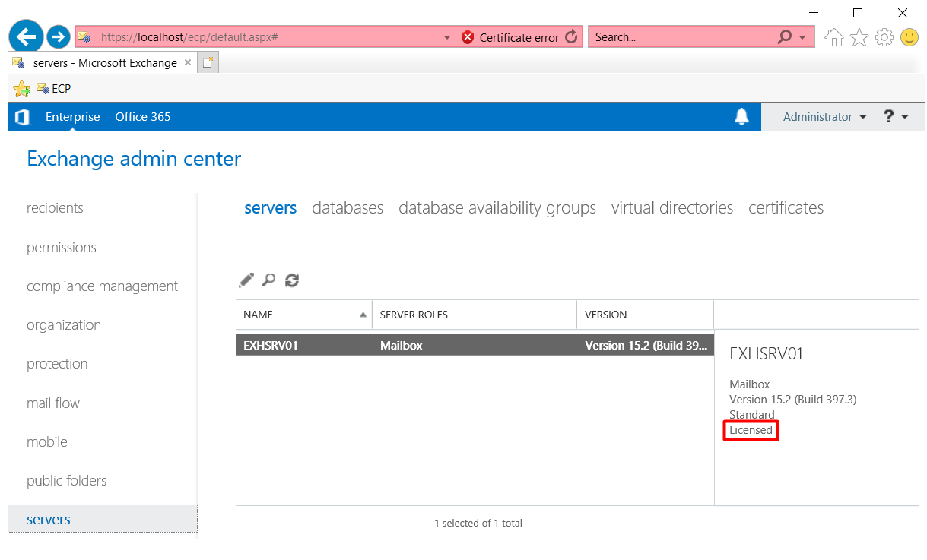Screen dimensions: 927x560
Task: Open the address bar history dropdown arrow
Action: coord(447,37)
